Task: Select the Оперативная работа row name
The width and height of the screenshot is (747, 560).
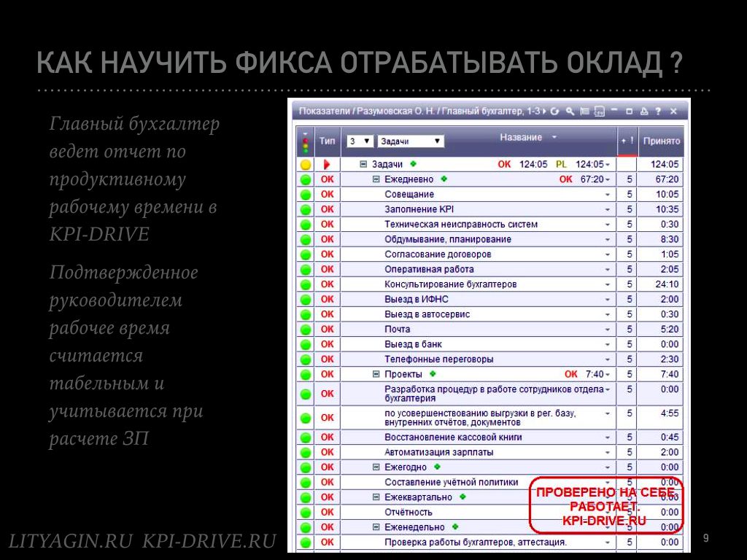Action: coord(429,270)
